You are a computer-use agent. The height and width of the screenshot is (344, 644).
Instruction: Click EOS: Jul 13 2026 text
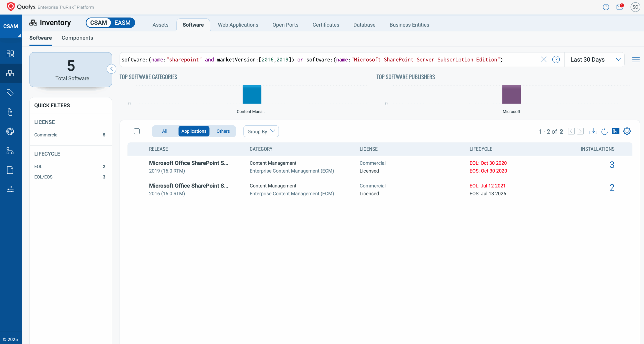[488, 193]
